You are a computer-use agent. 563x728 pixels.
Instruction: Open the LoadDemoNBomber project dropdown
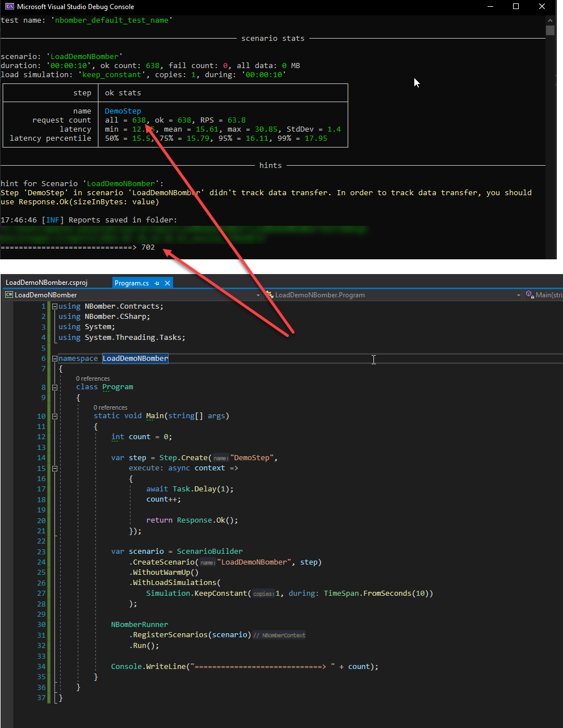pyautogui.click(x=258, y=294)
